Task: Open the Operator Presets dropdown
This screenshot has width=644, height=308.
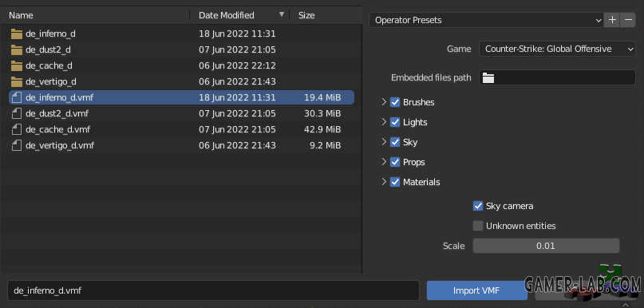Action: click(486, 20)
